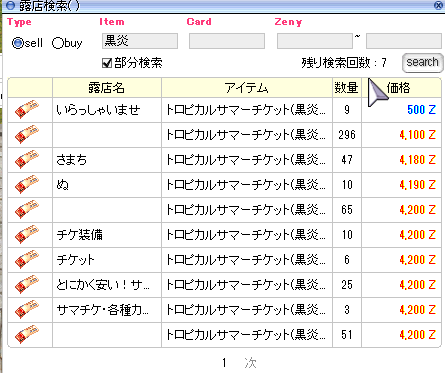Click ticket icon in チケ装備 shop row
The image size is (445, 373).
[x=27, y=234]
